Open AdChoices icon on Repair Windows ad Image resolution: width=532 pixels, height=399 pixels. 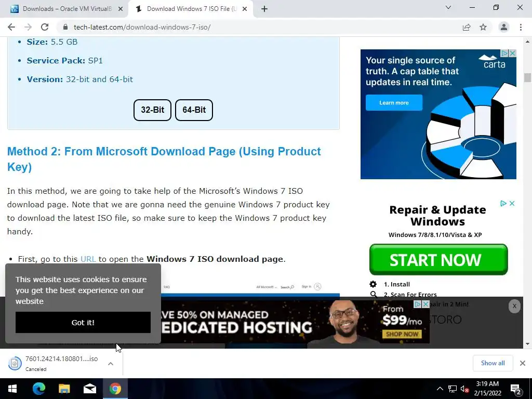tap(503, 203)
